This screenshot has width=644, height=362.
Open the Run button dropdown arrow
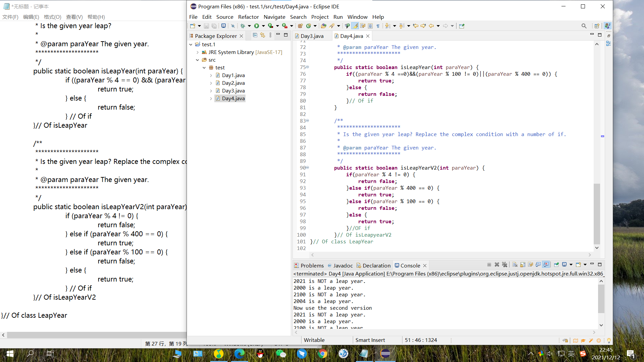click(x=263, y=26)
